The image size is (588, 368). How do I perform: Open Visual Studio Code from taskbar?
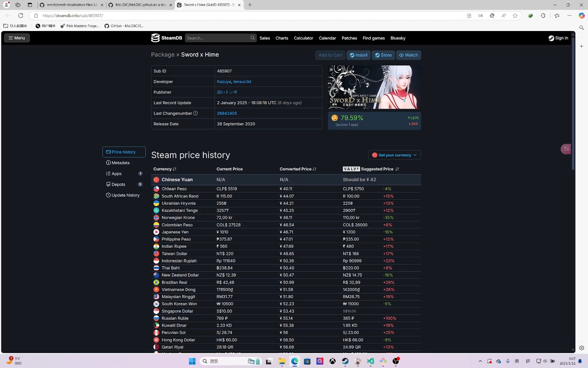point(370,361)
